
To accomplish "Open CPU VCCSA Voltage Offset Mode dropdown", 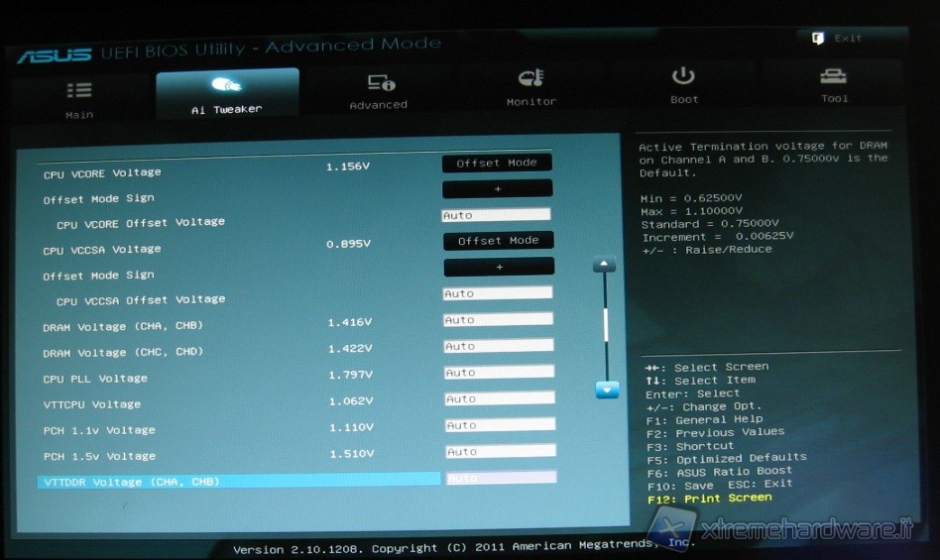I will pos(498,240).
